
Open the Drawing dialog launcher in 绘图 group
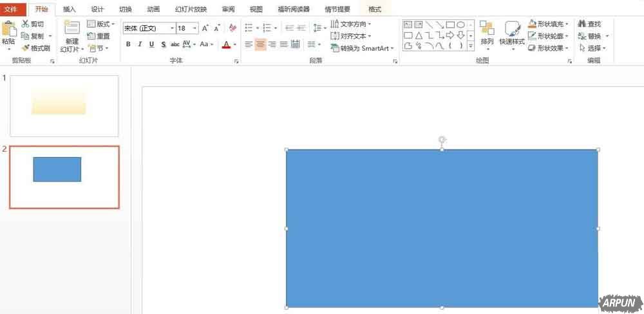[x=570, y=60]
